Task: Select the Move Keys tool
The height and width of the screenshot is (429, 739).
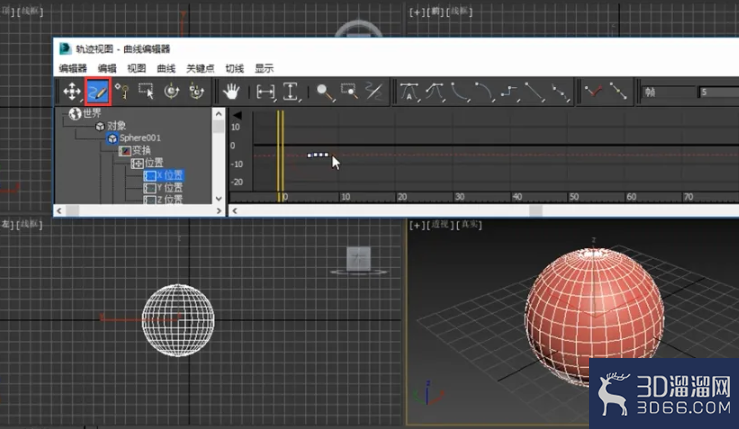Action: [72, 91]
